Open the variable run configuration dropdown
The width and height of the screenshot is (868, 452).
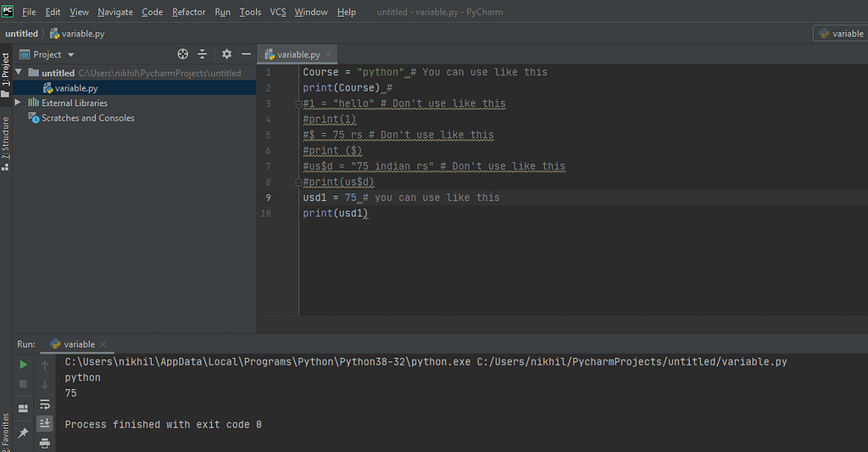click(x=840, y=34)
